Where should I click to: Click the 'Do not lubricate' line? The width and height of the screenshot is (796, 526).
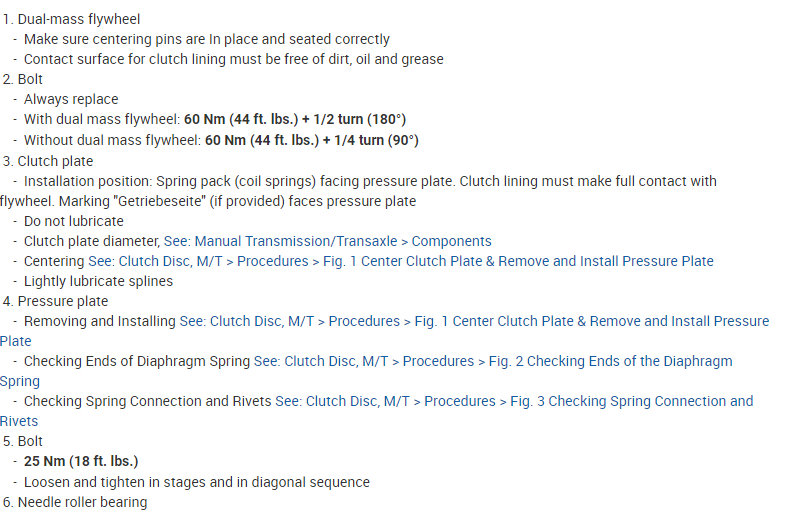[x=73, y=221]
